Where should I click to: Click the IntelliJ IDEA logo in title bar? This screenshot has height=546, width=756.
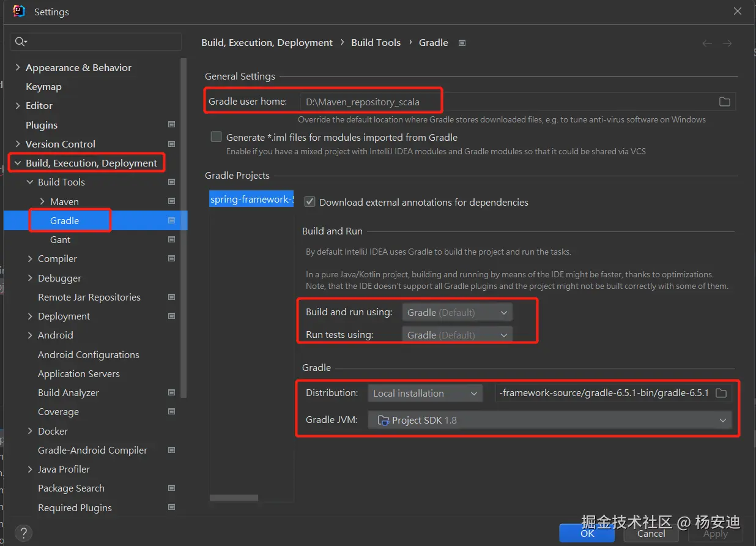pos(19,11)
